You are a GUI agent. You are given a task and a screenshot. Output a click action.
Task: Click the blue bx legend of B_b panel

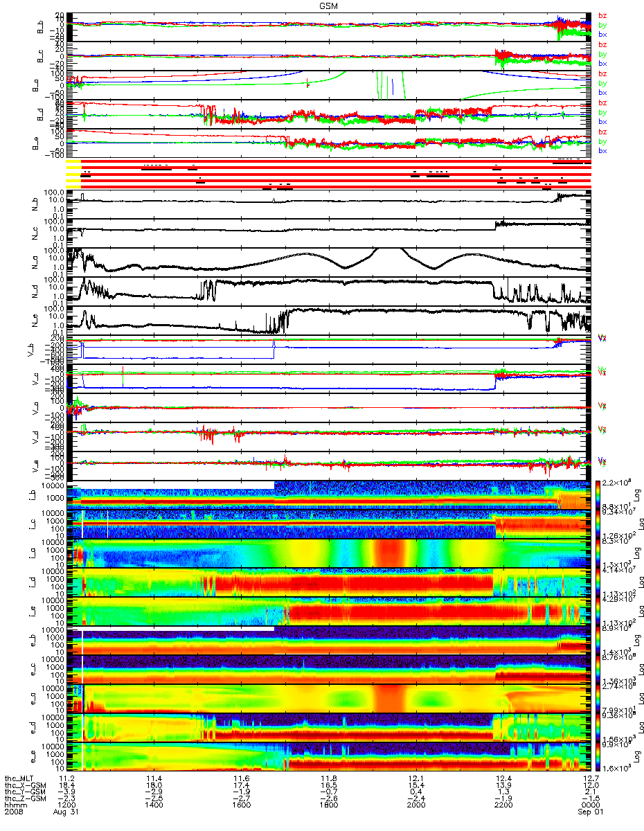[x=602, y=34]
